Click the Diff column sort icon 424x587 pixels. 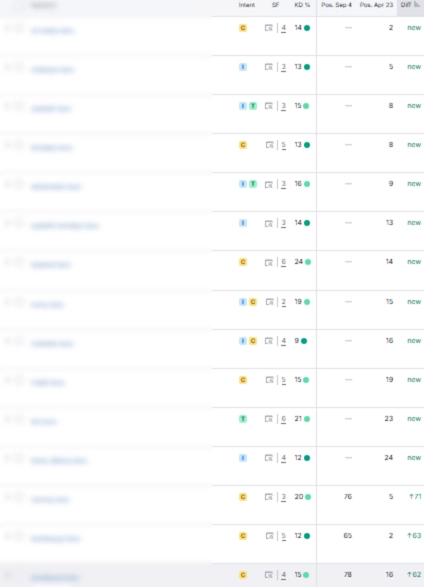pos(417,5)
